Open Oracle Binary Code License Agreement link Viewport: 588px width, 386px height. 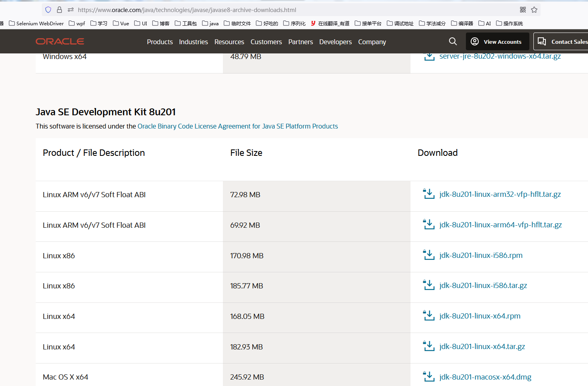pos(238,126)
